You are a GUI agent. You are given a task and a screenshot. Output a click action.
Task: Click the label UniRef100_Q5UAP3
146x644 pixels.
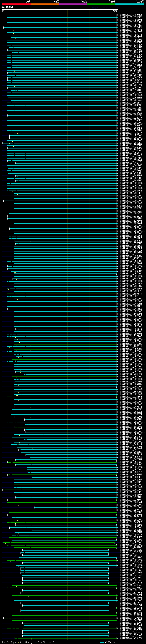tap(131, 238)
